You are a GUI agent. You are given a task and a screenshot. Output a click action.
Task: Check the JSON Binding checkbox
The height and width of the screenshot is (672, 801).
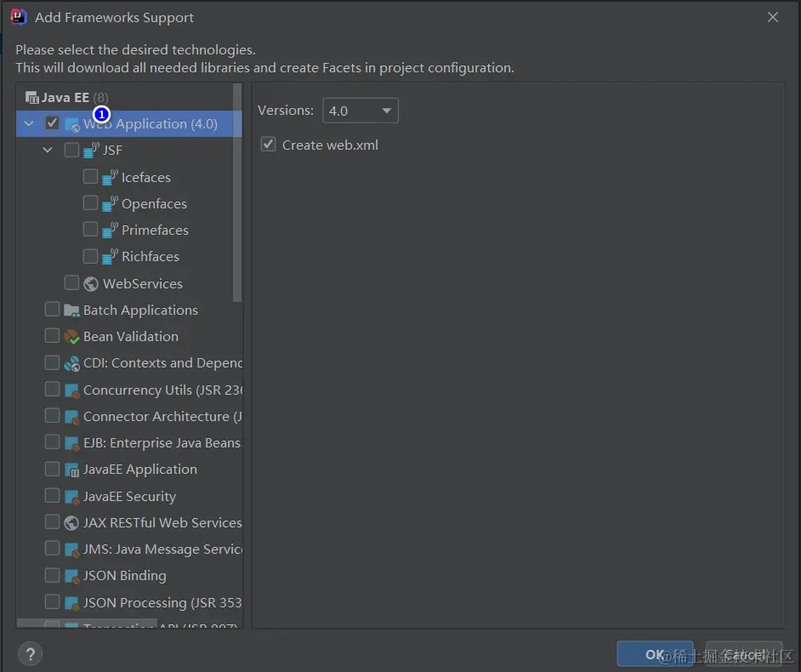click(52, 575)
